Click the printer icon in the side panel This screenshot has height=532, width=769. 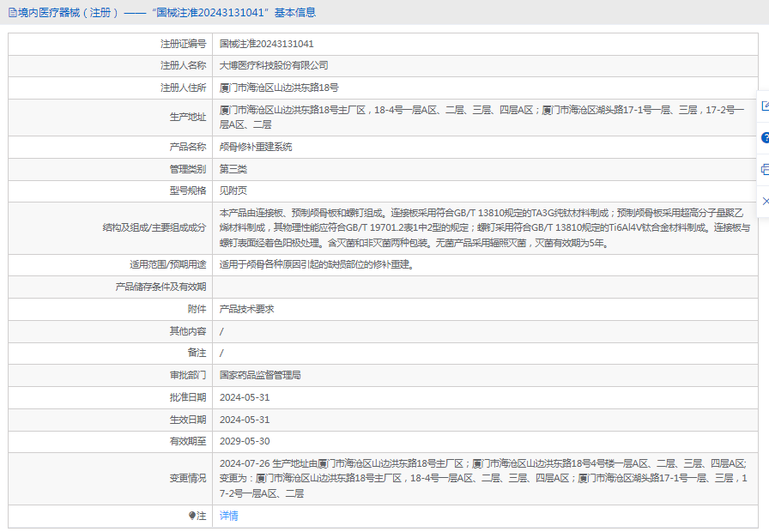pos(765,170)
